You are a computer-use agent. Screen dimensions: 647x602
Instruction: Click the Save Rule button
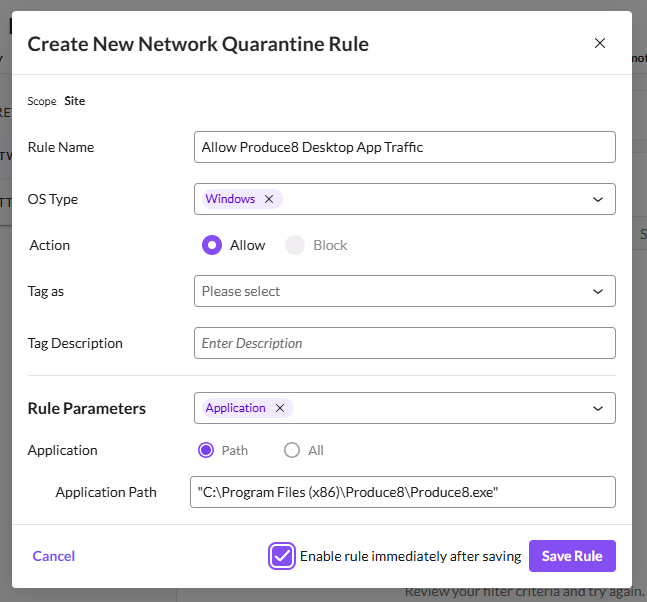[572, 556]
